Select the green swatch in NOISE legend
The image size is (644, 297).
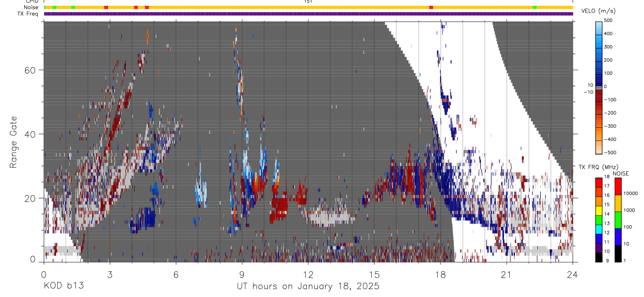617,219
